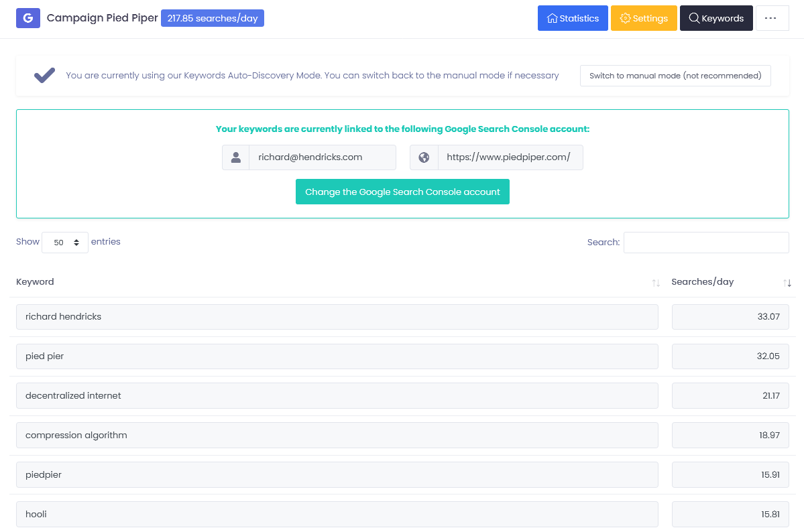Image resolution: width=804 pixels, height=532 pixels.
Task: Click the magnifier icon in Keywords button
Action: pos(694,19)
